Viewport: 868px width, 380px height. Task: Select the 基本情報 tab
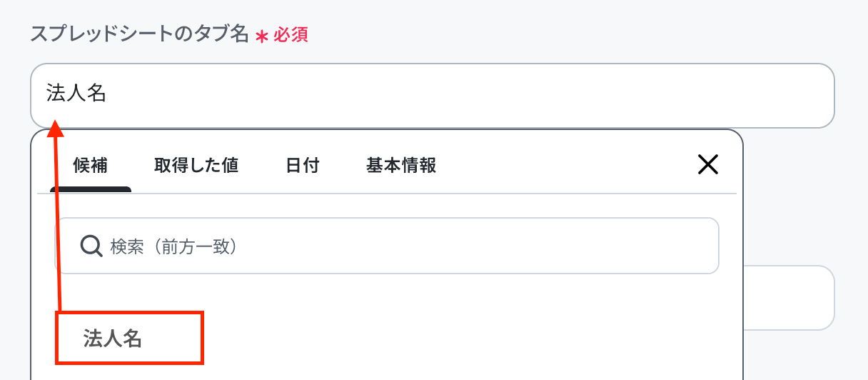(x=401, y=166)
